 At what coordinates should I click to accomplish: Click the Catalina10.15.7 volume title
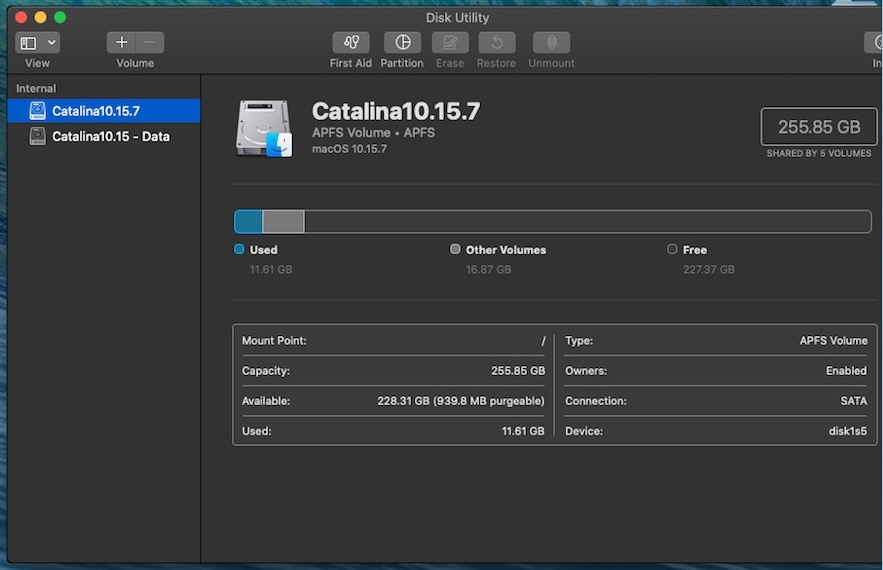[x=396, y=111]
